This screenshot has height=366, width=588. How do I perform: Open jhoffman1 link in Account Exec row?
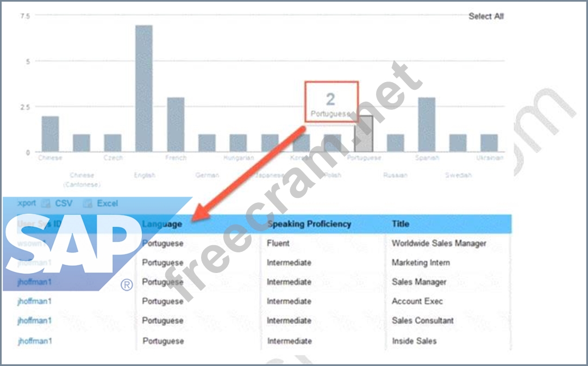(34, 301)
